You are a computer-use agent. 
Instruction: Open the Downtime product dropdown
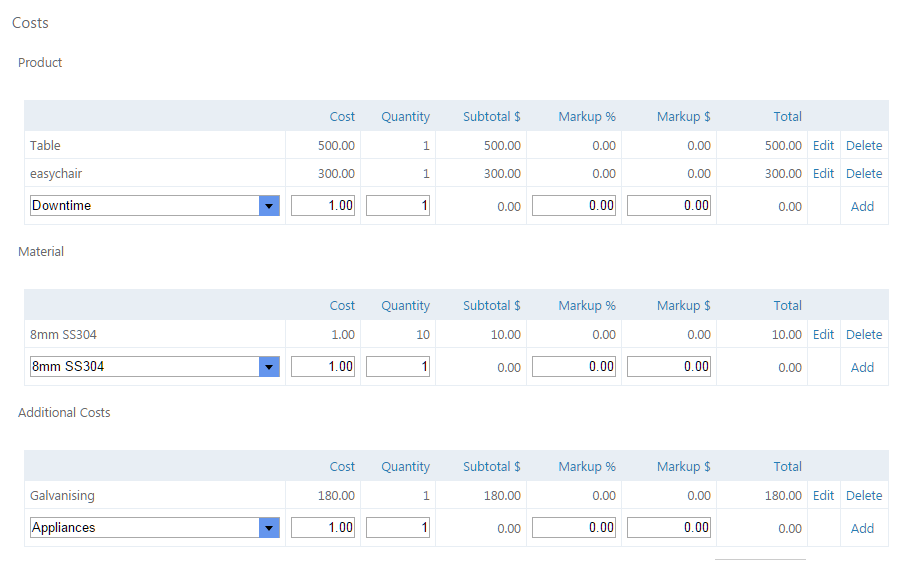click(x=269, y=206)
